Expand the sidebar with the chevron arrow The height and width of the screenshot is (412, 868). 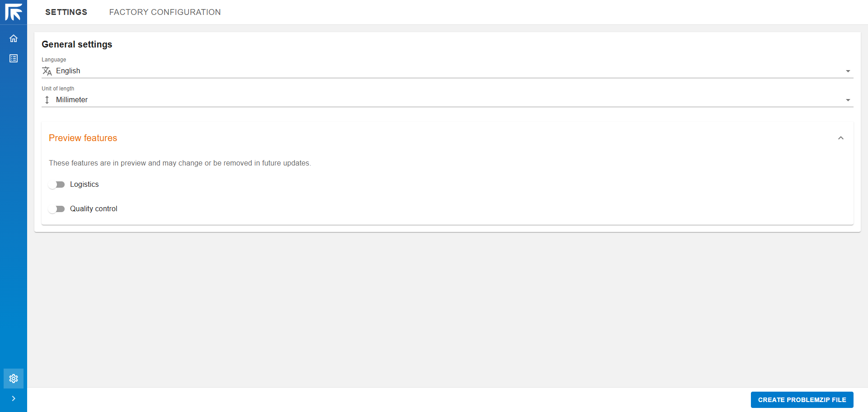click(x=14, y=398)
